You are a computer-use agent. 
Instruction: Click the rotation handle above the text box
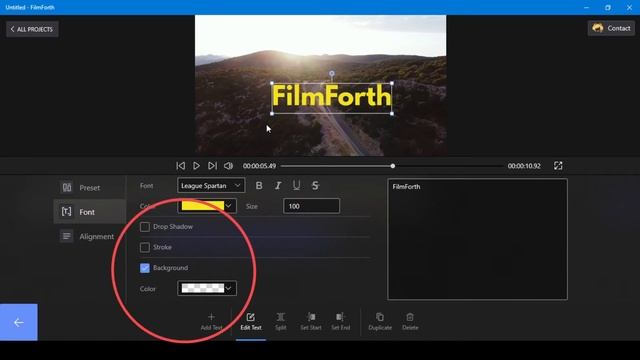point(332,73)
